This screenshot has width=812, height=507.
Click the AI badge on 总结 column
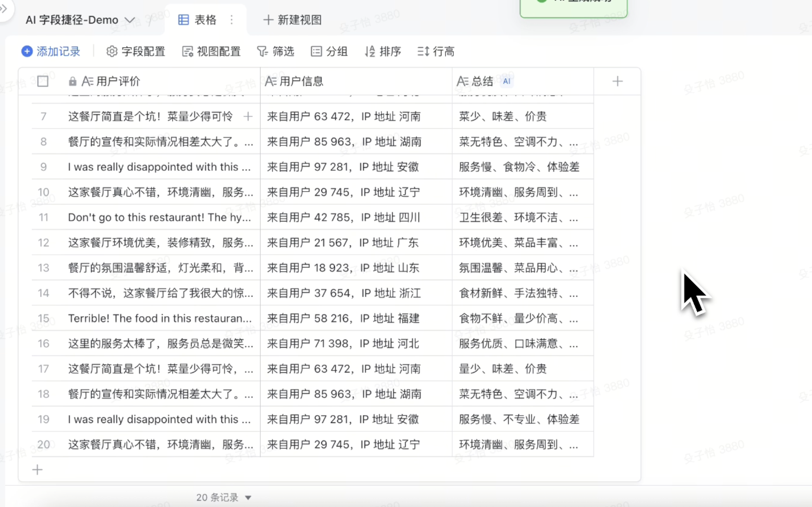[x=506, y=81]
